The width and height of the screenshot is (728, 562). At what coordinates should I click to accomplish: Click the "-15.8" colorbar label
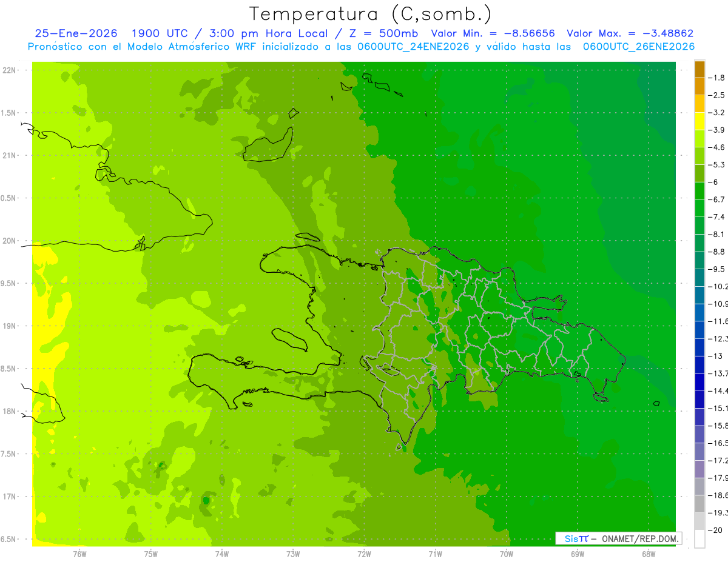[718, 426]
